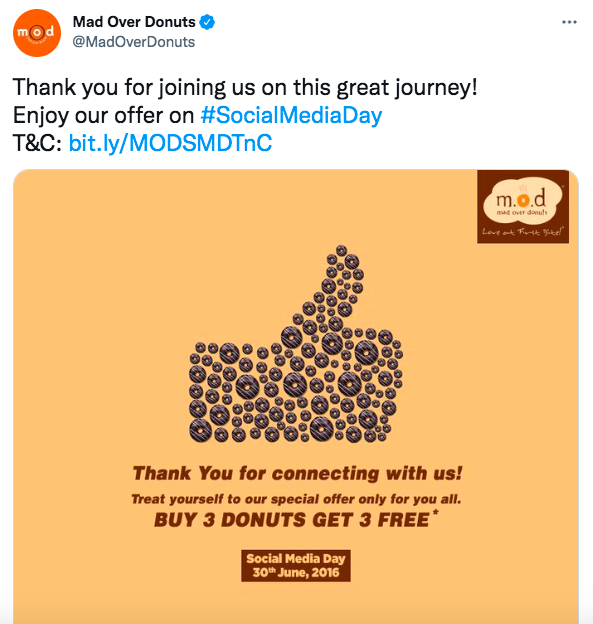
Task: Click the Love at First Bite tagline
Action: (x=523, y=231)
